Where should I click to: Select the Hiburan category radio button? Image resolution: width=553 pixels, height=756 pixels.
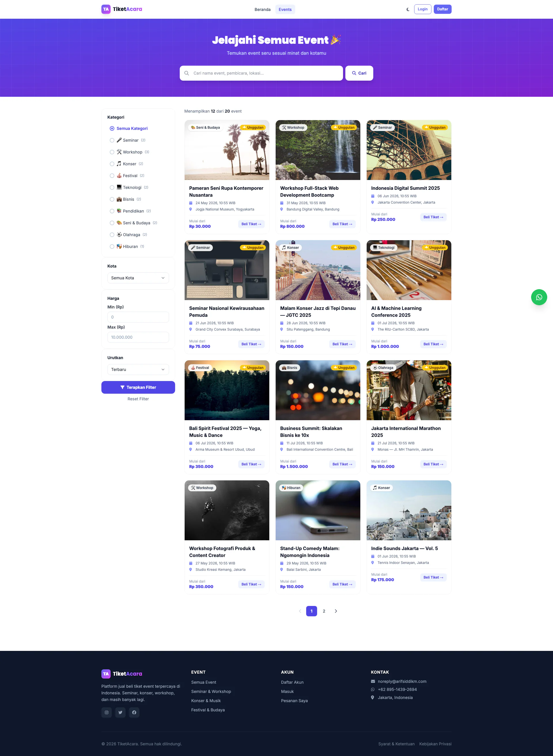click(112, 246)
